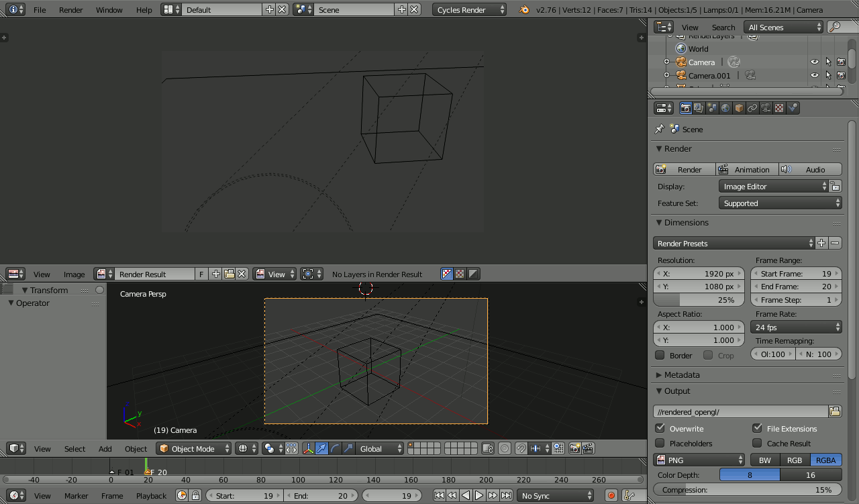
Task: Open the No Sync dropdown in the timeline
Action: [x=555, y=495]
